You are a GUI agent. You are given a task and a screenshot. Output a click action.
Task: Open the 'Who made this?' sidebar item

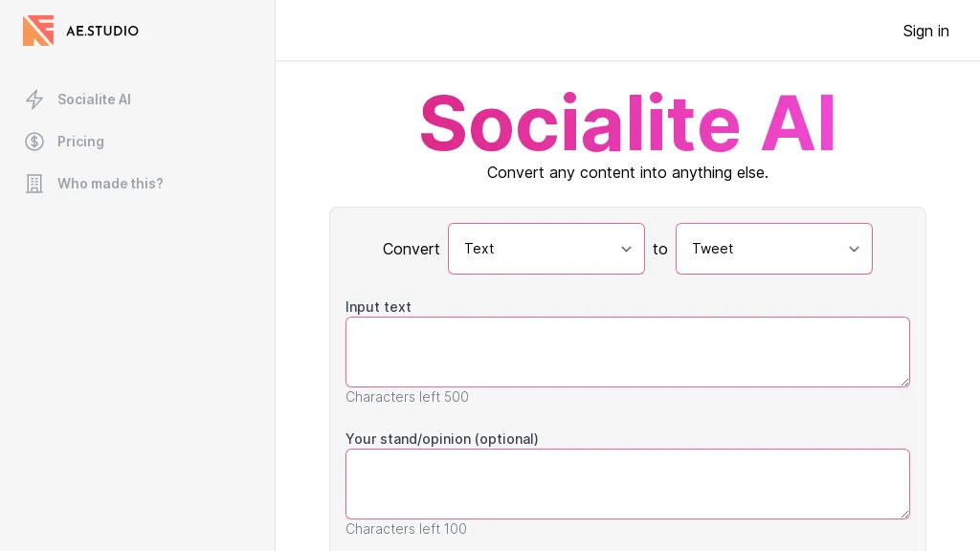click(x=110, y=184)
